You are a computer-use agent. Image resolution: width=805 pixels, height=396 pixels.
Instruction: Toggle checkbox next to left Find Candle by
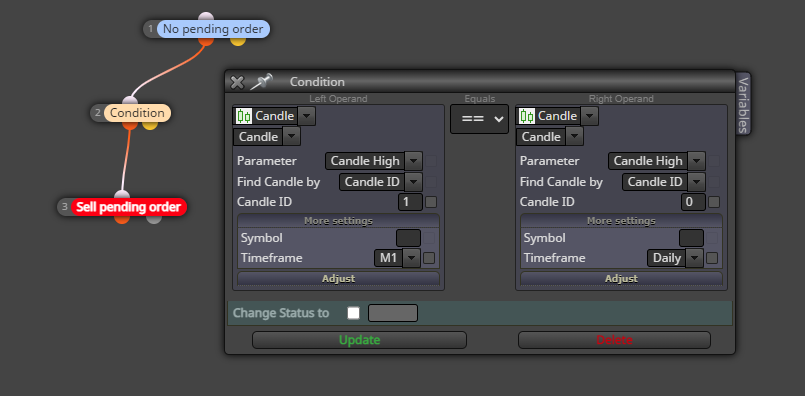[431, 181]
